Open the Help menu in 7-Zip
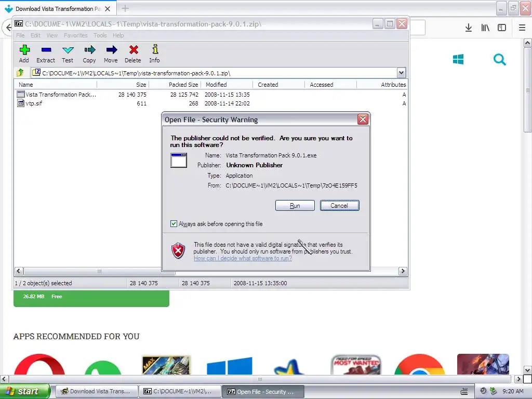The width and height of the screenshot is (532, 399). click(118, 35)
